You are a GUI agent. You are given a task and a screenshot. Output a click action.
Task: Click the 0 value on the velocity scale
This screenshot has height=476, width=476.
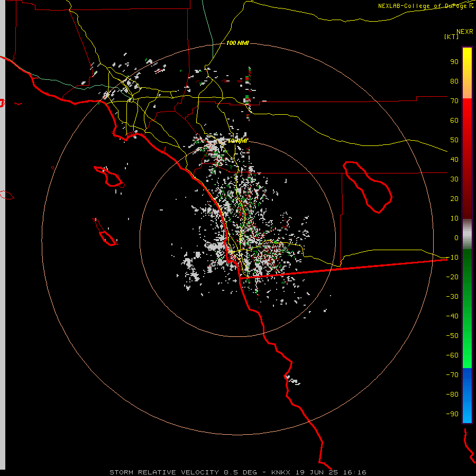pos(456,237)
